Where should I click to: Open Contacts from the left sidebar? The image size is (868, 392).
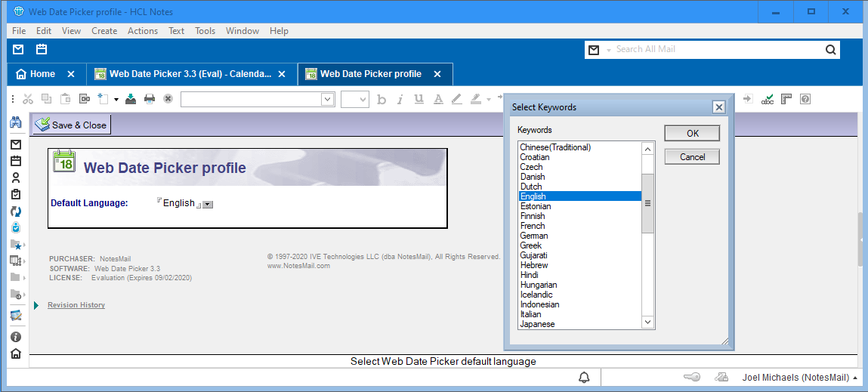tap(15, 177)
